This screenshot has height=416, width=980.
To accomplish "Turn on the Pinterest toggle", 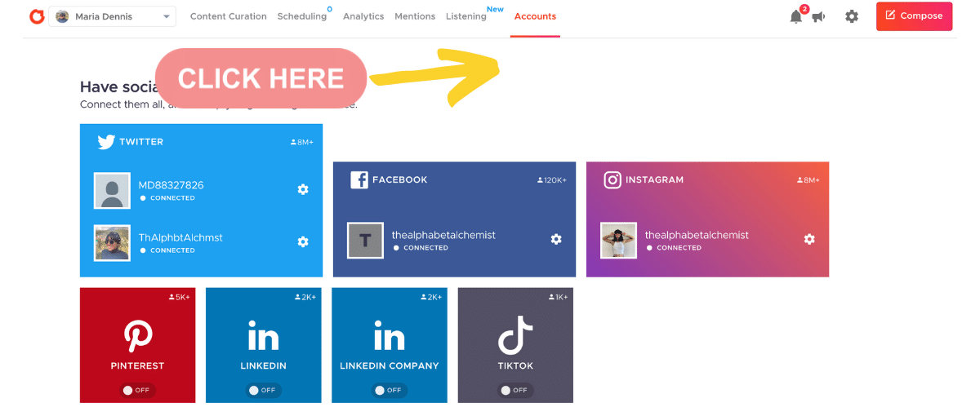I will pyautogui.click(x=137, y=391).
